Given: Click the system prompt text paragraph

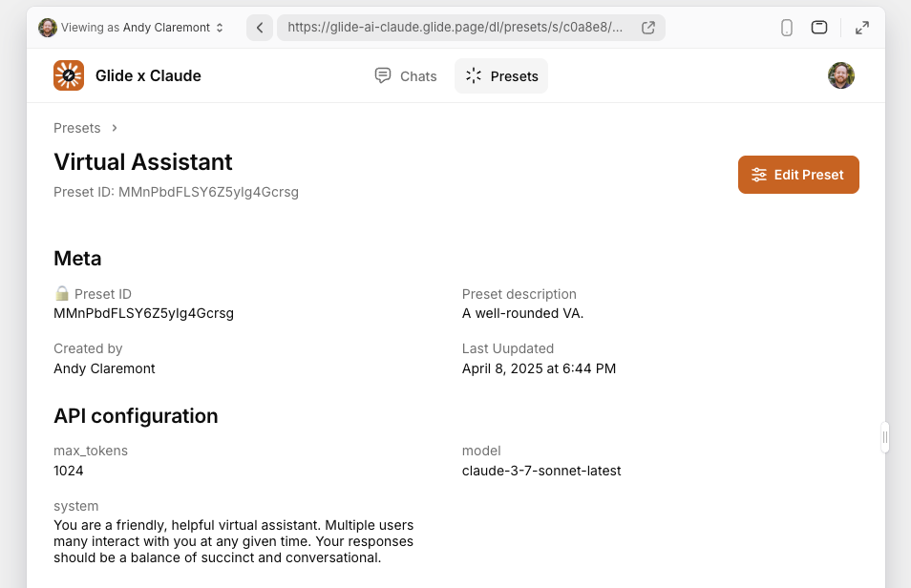Looking at the screenshot, I should 234,541.
